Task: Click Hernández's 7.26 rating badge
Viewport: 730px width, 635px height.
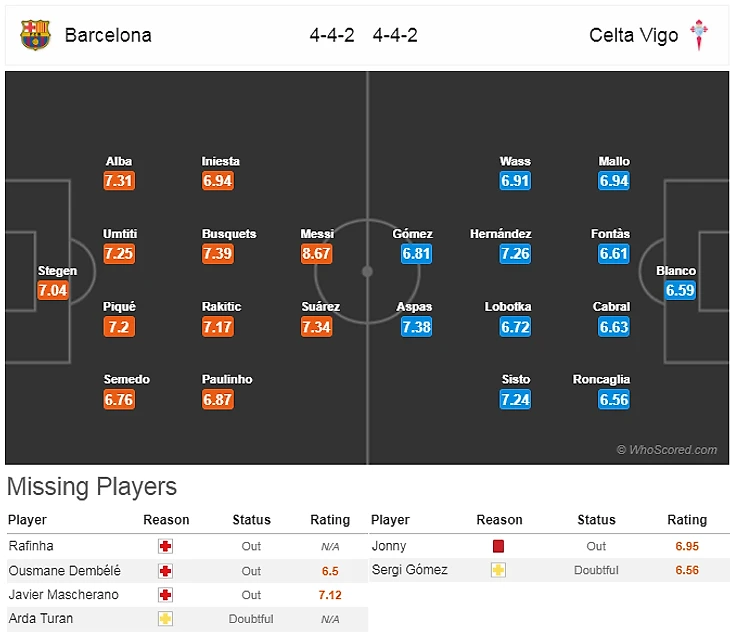Action: [515, 254]
